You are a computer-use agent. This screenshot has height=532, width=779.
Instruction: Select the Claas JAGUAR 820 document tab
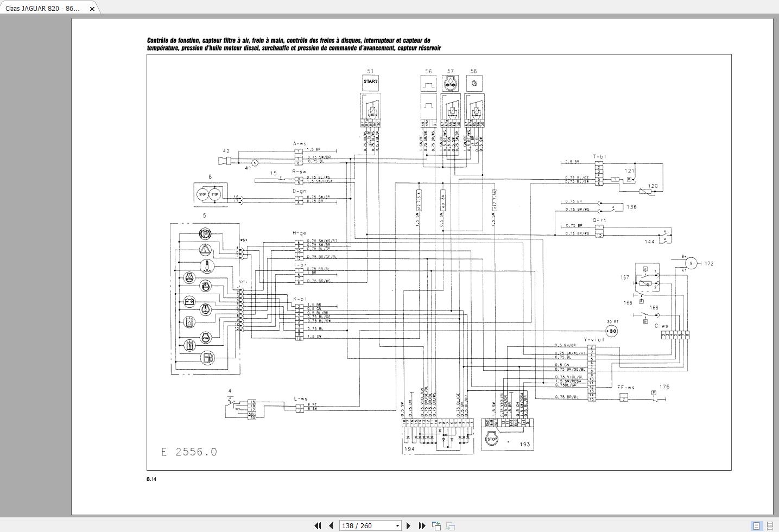43,8
